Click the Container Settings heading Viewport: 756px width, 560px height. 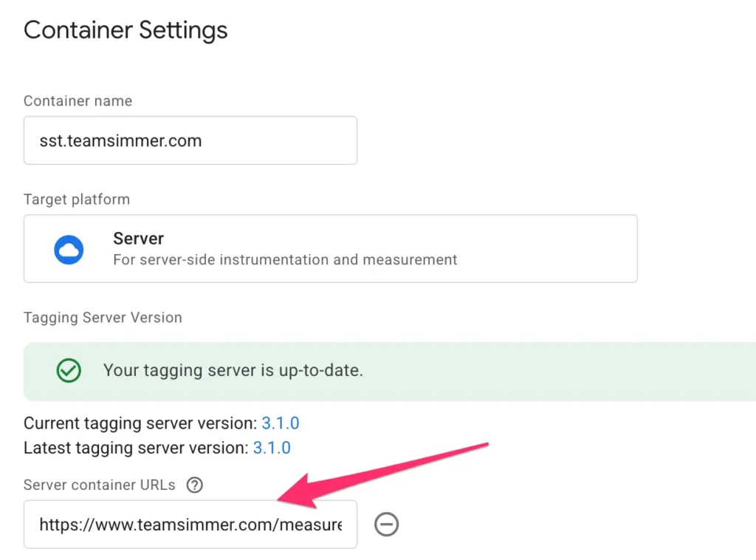pyautogui.click(x=126, y=30)
